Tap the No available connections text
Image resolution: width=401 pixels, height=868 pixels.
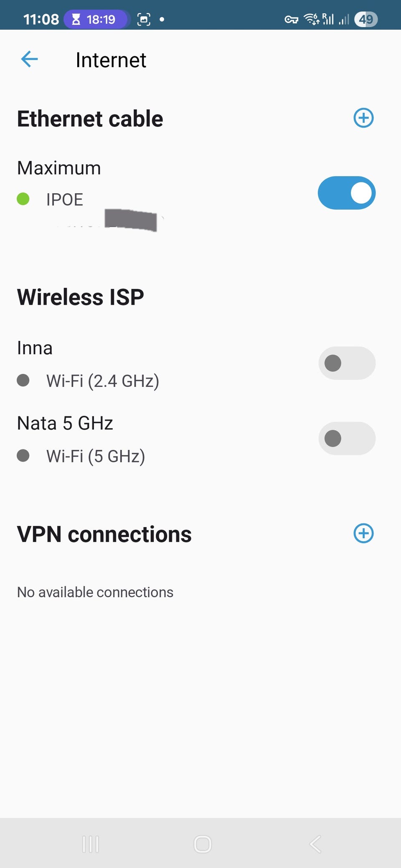[95, 592]
